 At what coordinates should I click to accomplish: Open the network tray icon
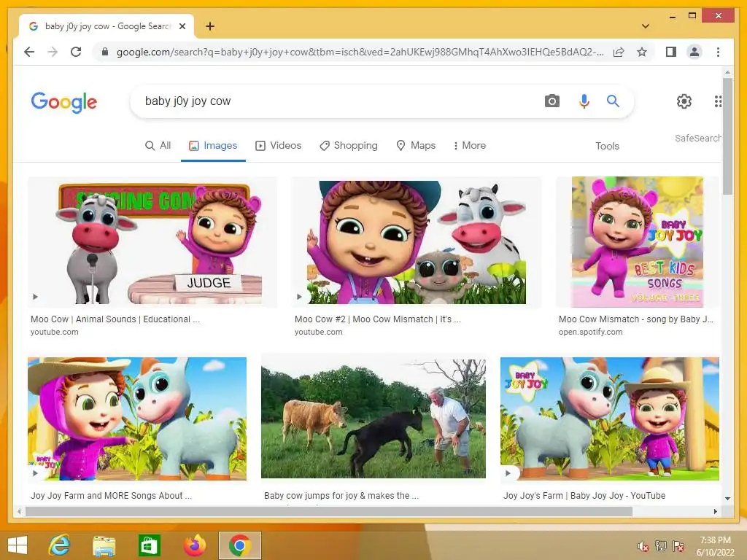coord(660,546)
